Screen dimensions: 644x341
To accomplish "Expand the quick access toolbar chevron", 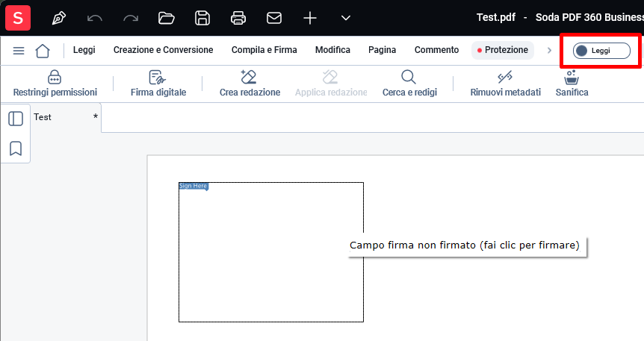I will [346, 18].
